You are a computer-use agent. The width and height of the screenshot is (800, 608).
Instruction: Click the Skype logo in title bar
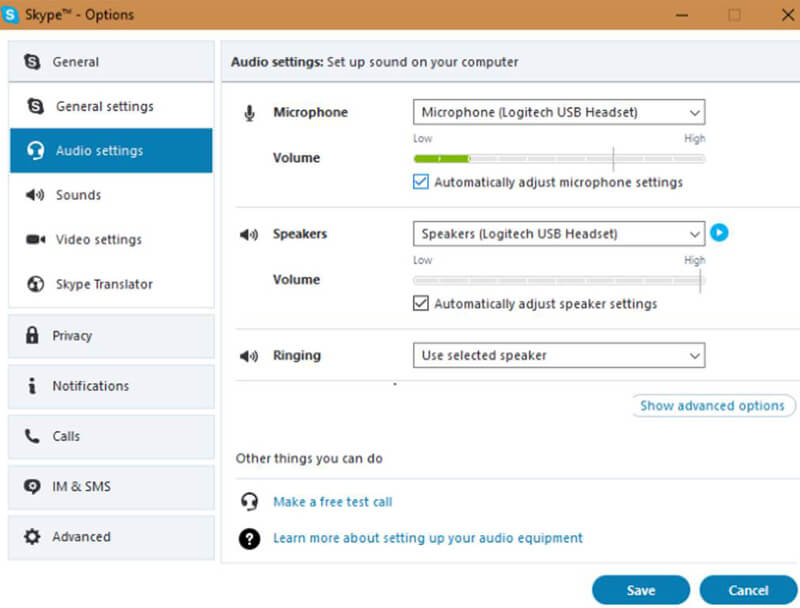click(x=10, y=14)
